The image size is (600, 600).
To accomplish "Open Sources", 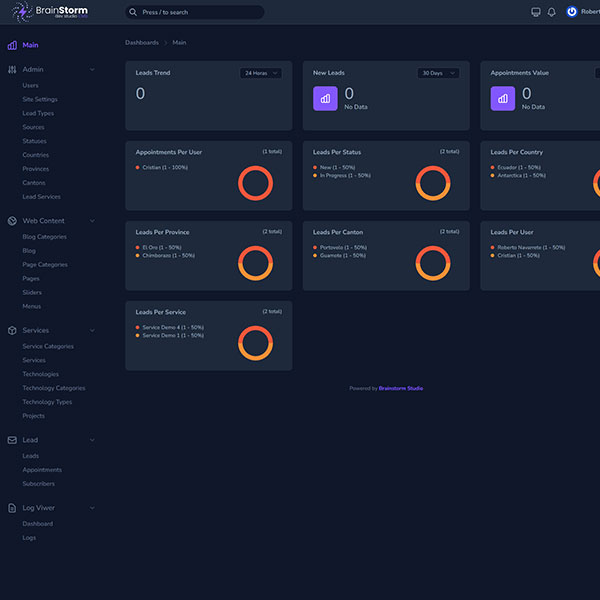I will point(33,127).
